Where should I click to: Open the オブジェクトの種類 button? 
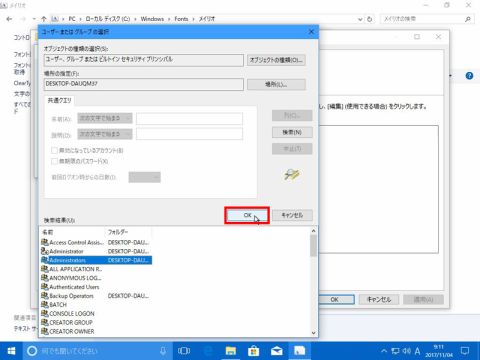coord(276,60)
